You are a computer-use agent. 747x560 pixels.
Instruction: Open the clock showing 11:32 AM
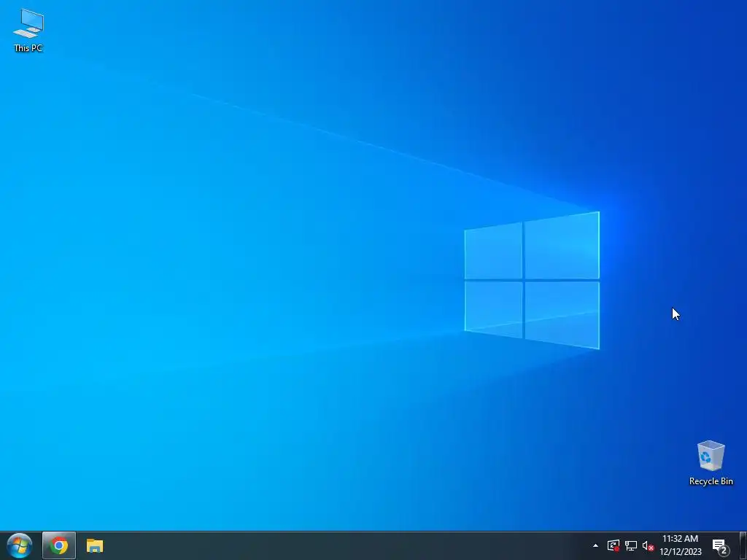tap(681, 545)
